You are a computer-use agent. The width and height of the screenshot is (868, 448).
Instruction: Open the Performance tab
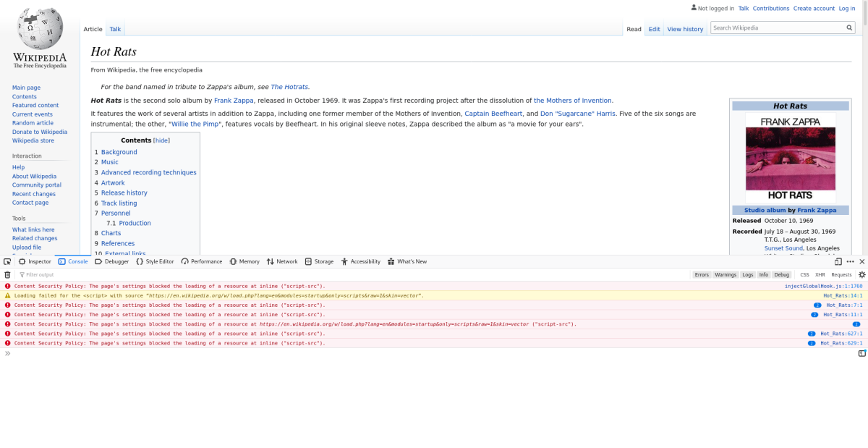click(202, 261)
